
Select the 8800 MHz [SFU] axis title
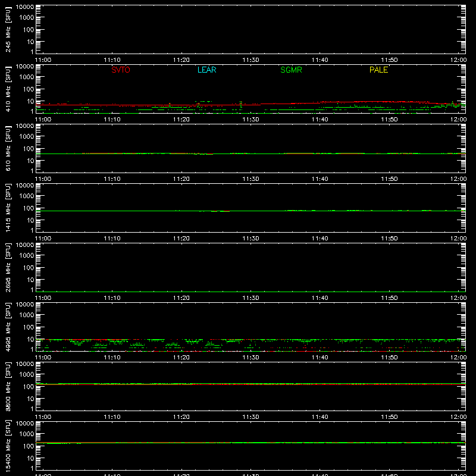[x=8, y=386]
